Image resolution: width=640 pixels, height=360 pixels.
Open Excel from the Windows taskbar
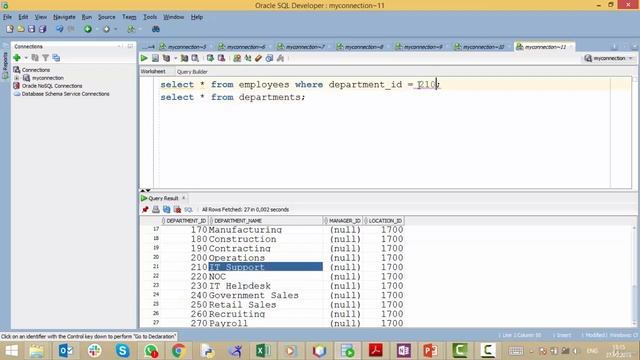[263, 351]
